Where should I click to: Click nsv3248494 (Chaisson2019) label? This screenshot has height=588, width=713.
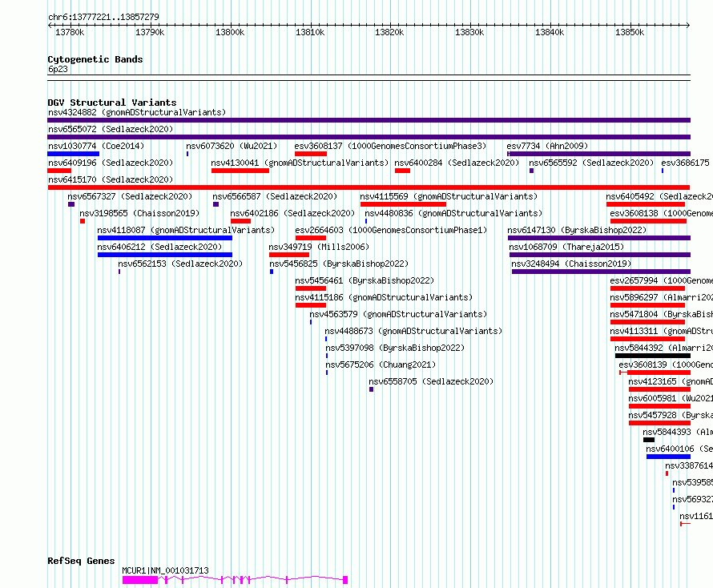(x=571, y=264)
